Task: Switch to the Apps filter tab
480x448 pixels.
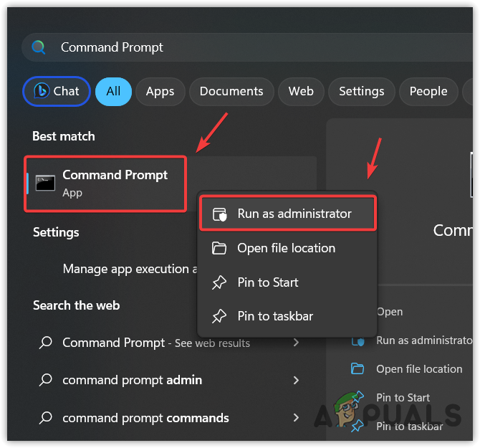Action: [160, 91]
